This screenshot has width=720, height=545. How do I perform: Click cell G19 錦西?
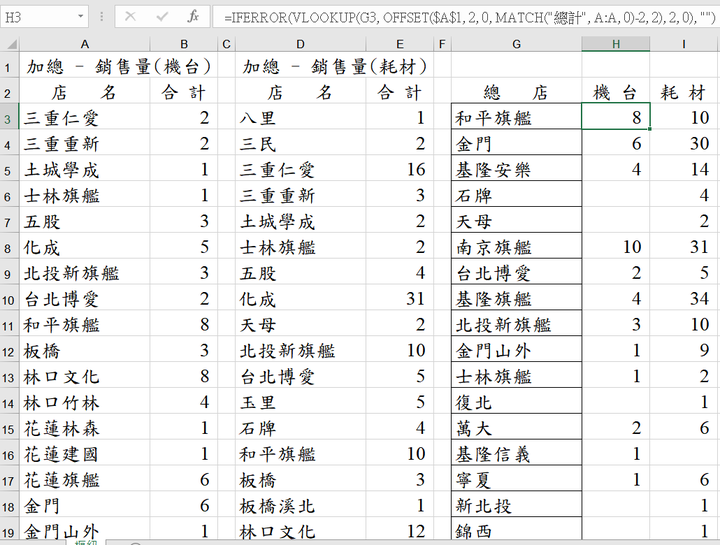(517, 530)
